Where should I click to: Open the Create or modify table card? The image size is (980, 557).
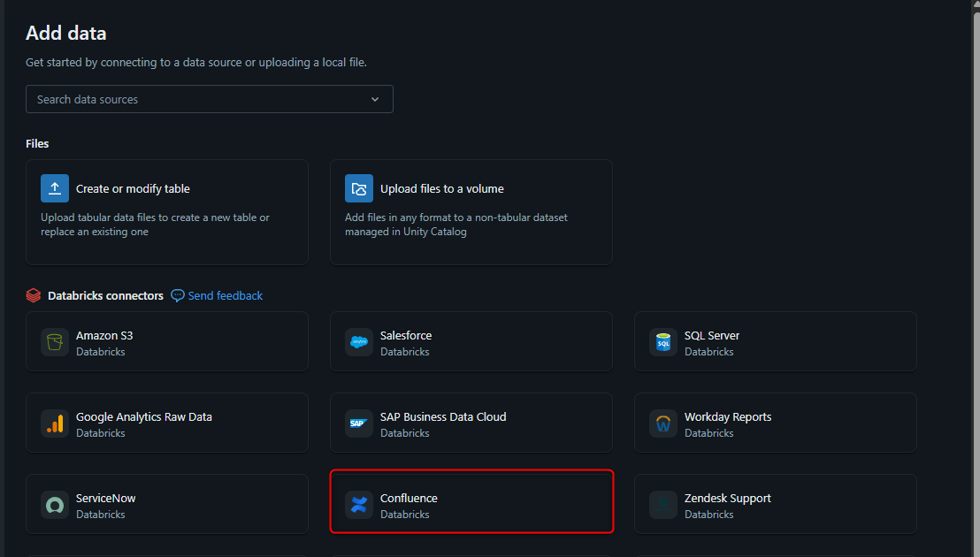[x=167, y=212]
